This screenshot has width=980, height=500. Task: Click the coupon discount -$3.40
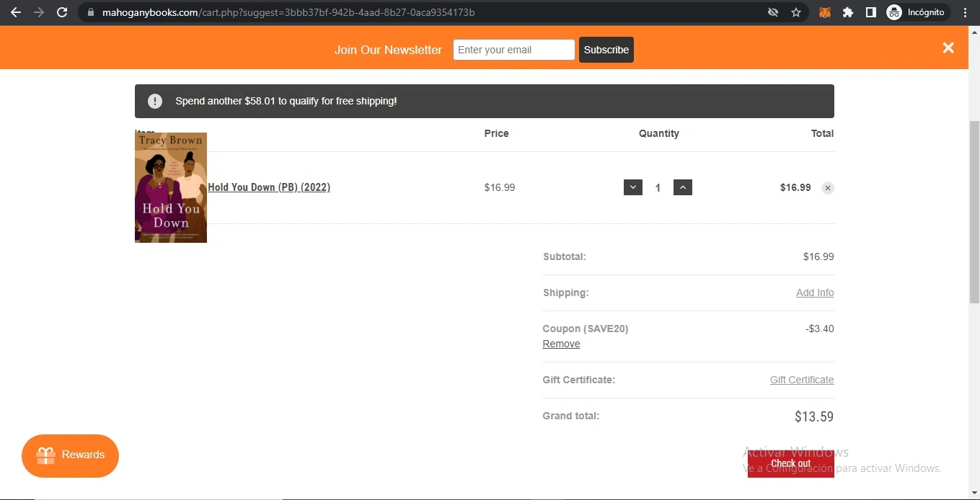(x=820, y=329)
